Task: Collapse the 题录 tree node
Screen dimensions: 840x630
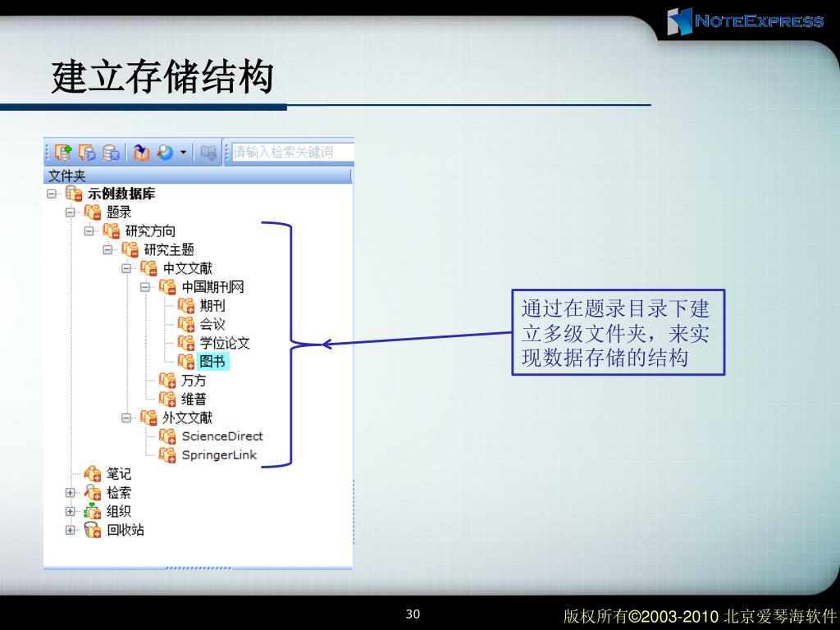Action: [71, 212]
